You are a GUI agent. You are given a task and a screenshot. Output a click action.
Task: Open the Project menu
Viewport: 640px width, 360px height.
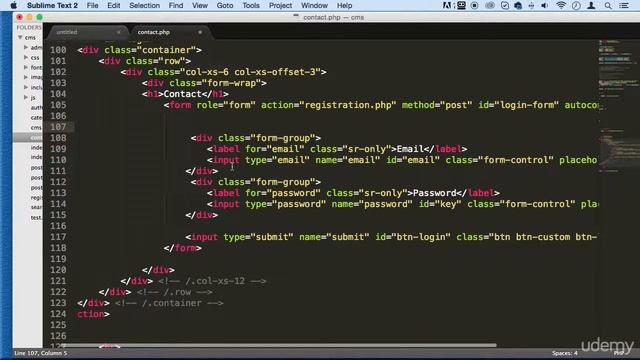pyautogui.click(x=280, y=6)
